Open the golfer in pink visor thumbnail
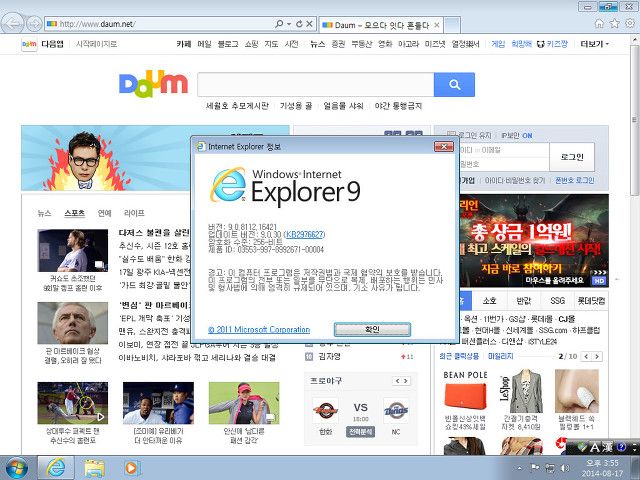The image size is (640, 480). pyautogui.click(x=244, y=403)
